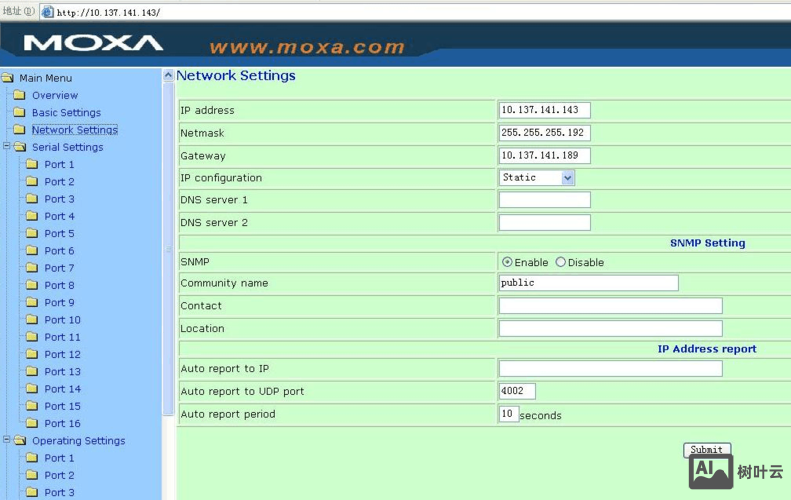Click the Basic Settings folder icon
Image resolution: width=791 pixels, height=500 pixels.
[x=20, y=112]
